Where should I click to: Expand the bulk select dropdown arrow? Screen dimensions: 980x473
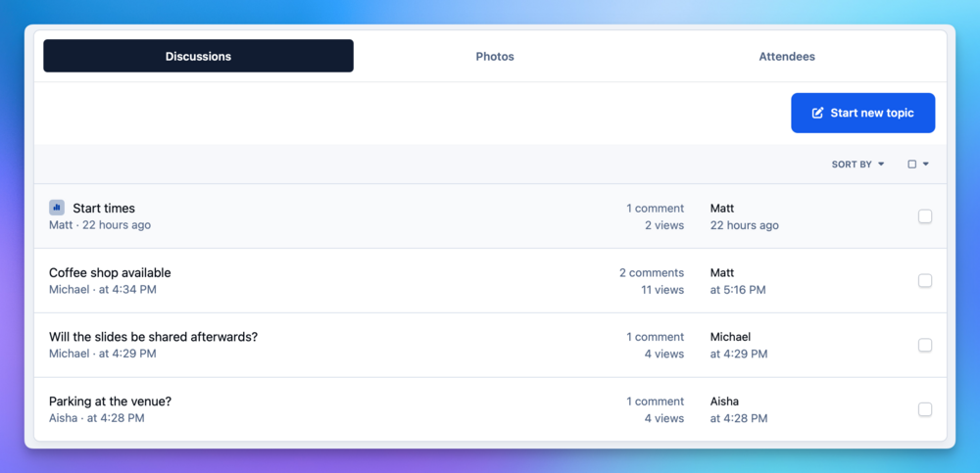(926, 165)
